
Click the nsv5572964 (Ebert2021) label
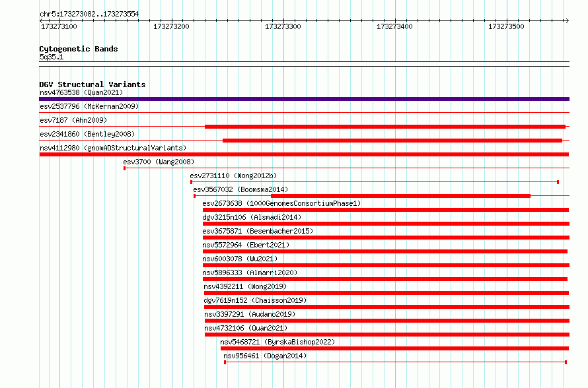[246, 245]
